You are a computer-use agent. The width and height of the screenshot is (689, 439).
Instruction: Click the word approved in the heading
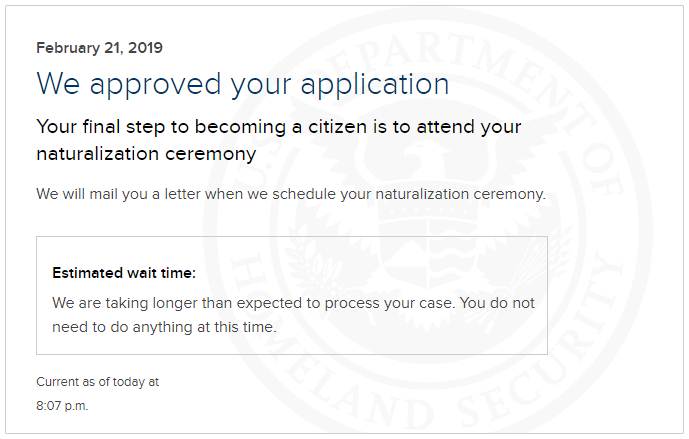click(155, 84)
